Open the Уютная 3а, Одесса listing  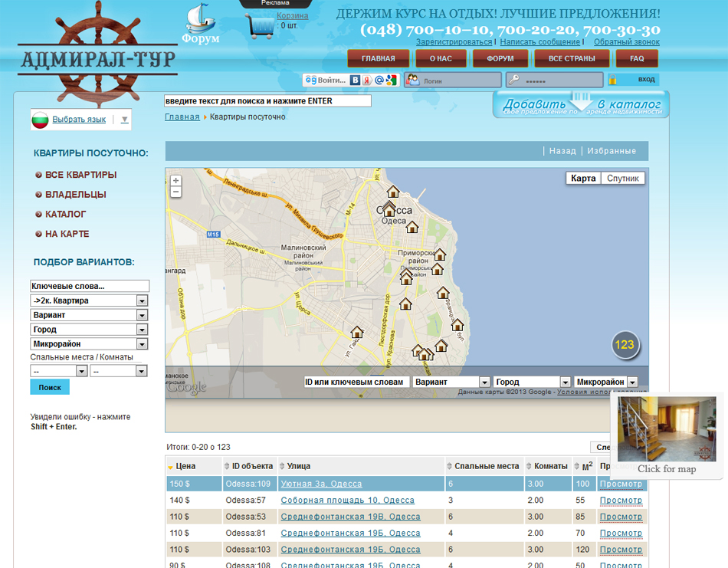pyautogui.click(x=321, y=484)
